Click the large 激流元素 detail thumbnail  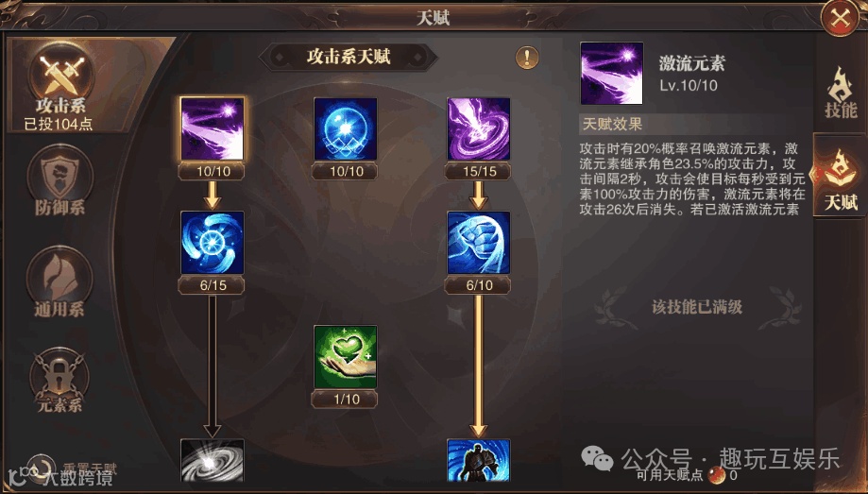tap(612, 73)
